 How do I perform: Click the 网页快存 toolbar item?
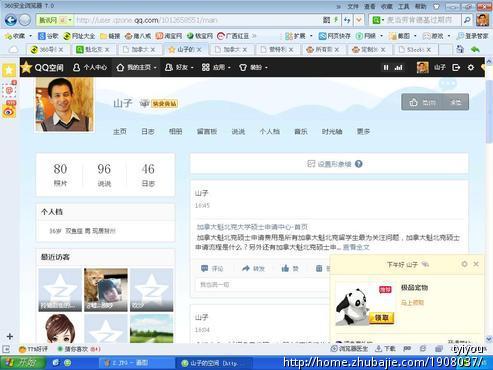point(335,36)
